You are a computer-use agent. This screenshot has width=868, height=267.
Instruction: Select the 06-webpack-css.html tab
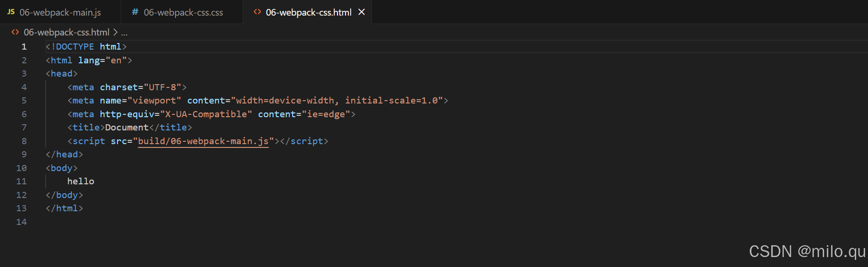point(308,12)
